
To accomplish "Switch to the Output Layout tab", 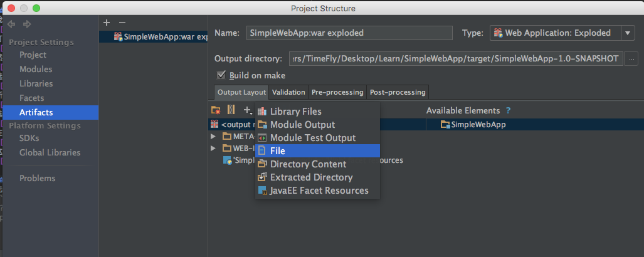I will (241, 92).
